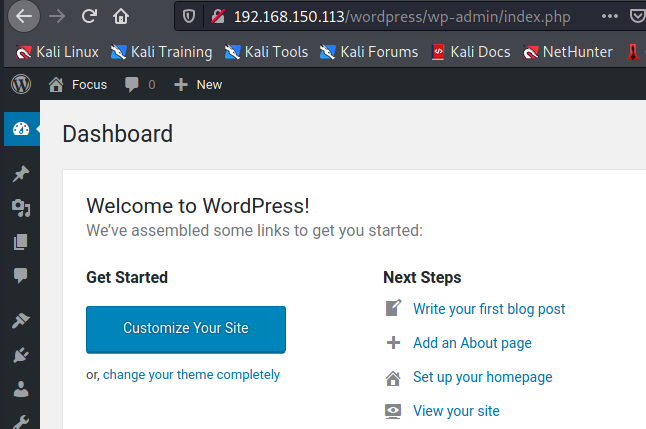Click the WordPress logo in admin bar

[21, 84]
